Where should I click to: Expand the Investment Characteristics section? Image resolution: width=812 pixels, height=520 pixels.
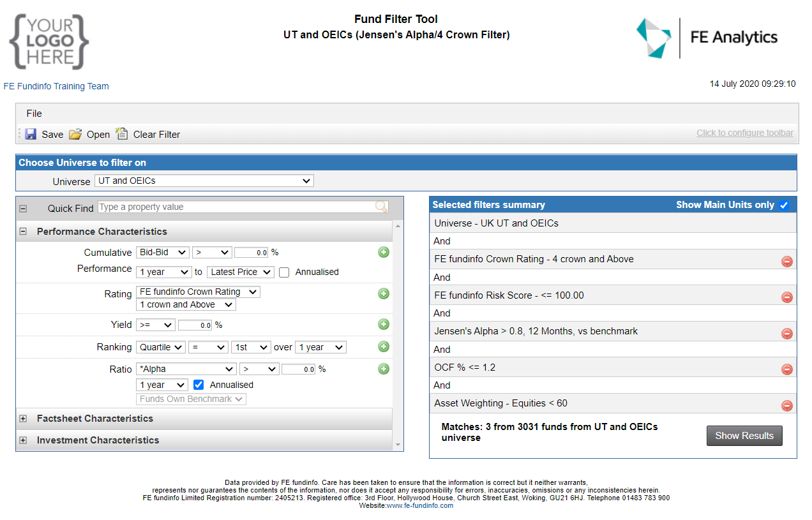click(24, 440)
